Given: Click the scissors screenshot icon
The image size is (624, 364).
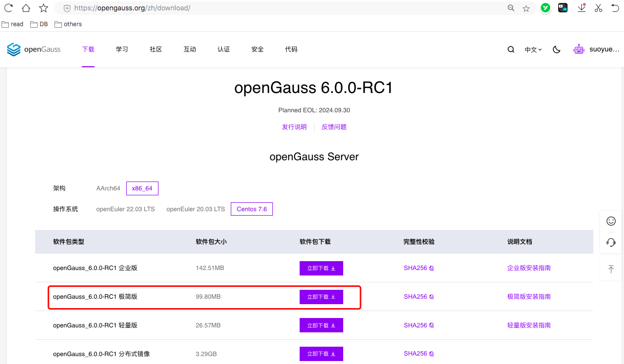Looking at the screenshot, I should click(598, 8).
